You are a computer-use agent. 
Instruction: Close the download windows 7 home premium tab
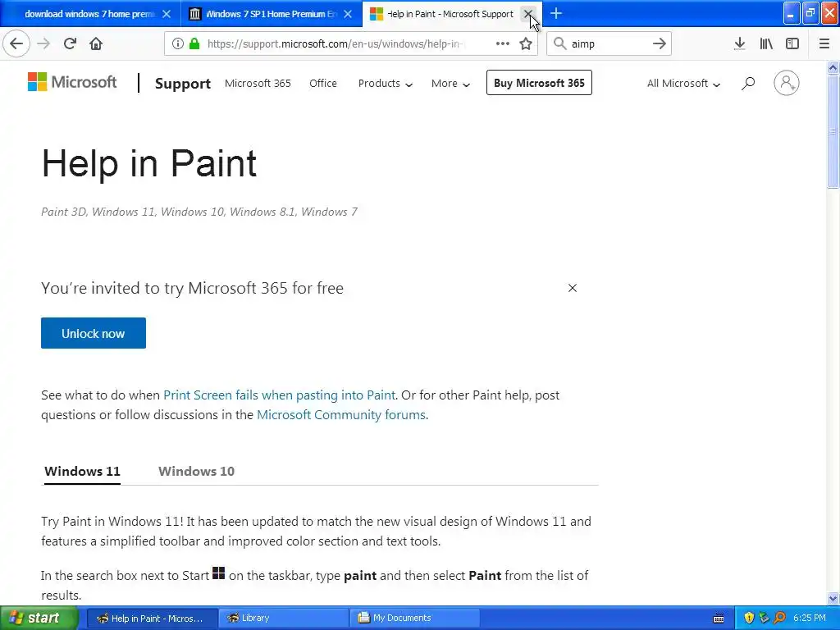[167, 14]
